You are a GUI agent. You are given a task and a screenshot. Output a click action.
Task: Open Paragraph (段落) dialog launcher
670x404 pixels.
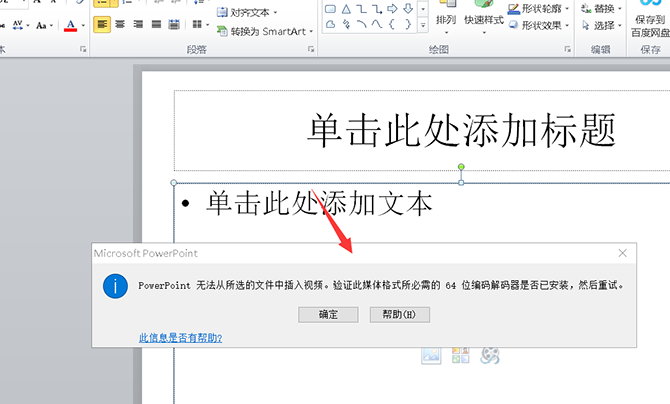[311, 49]
